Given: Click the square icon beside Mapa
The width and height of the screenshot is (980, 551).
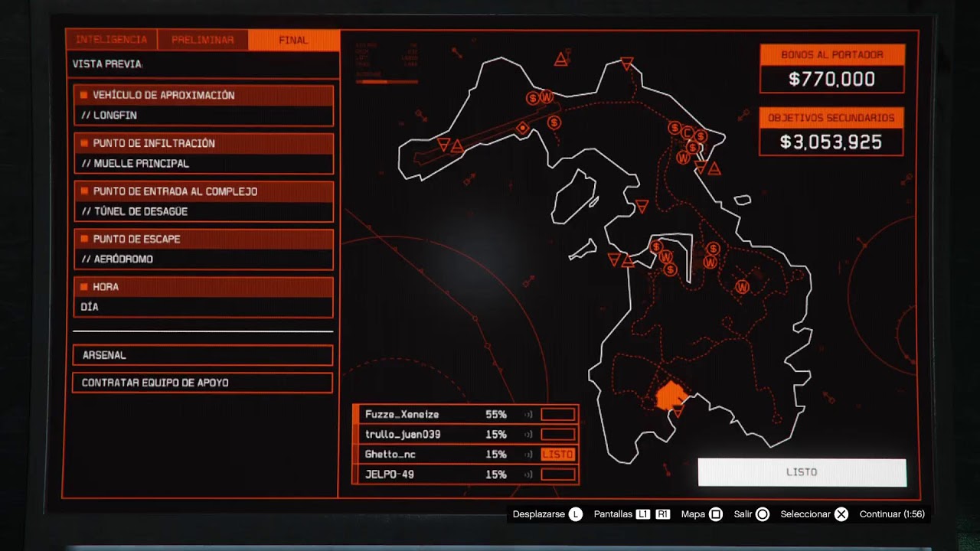Looking at the screenshot, I should [716, 514].
